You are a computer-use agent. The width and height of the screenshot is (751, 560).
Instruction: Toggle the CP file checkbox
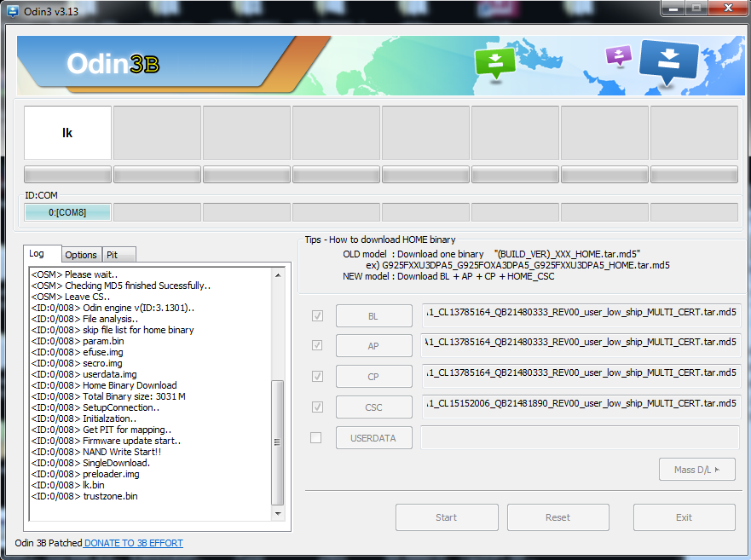pos(317,377)
